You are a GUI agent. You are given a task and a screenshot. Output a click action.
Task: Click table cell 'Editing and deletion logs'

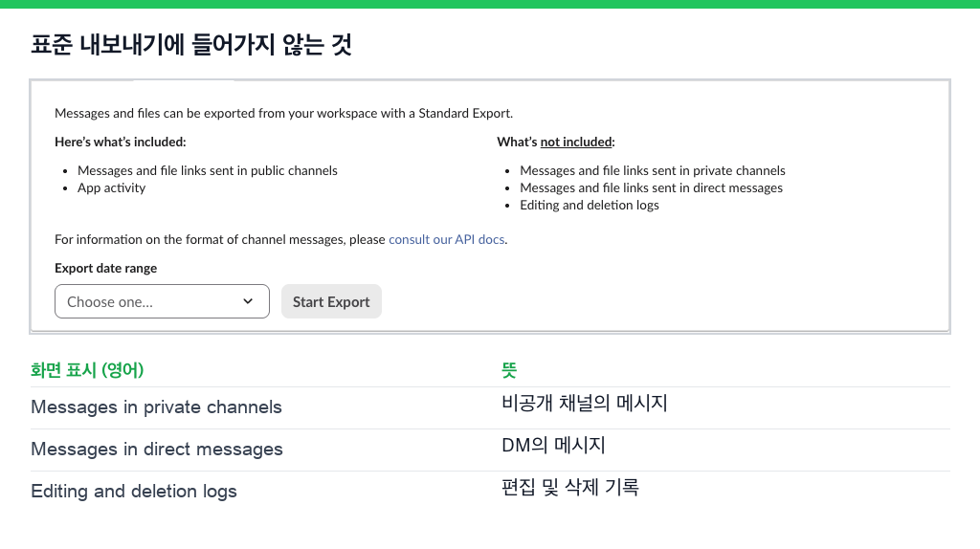[x=134, y=492]
